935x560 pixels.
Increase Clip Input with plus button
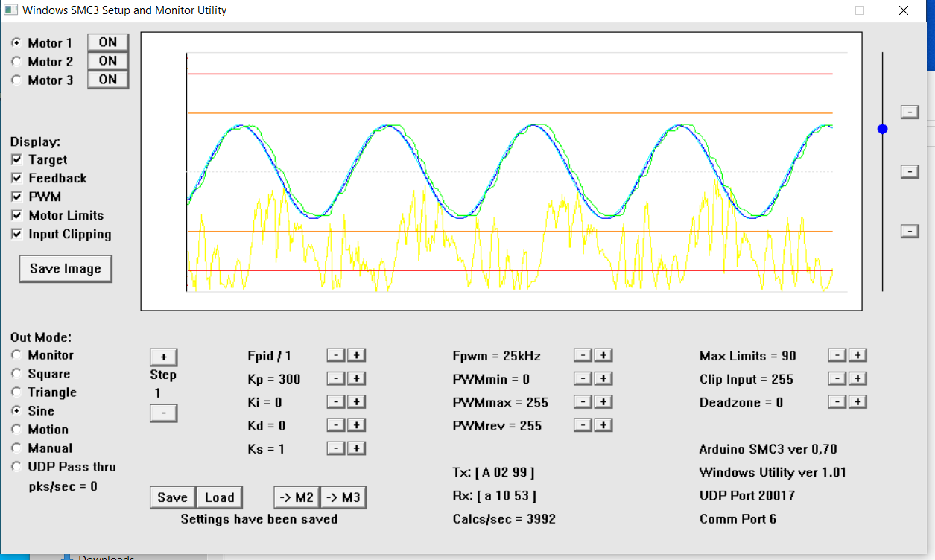coord(858,379)
